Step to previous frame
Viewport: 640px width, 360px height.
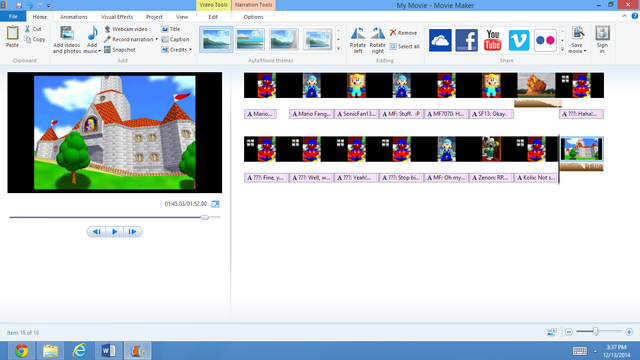pos(96,232)
